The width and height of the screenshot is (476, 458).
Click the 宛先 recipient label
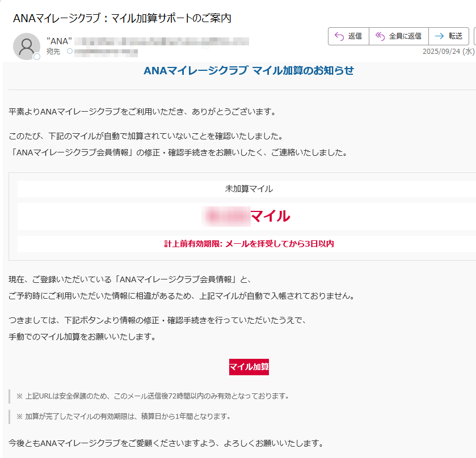pos(53,52)
